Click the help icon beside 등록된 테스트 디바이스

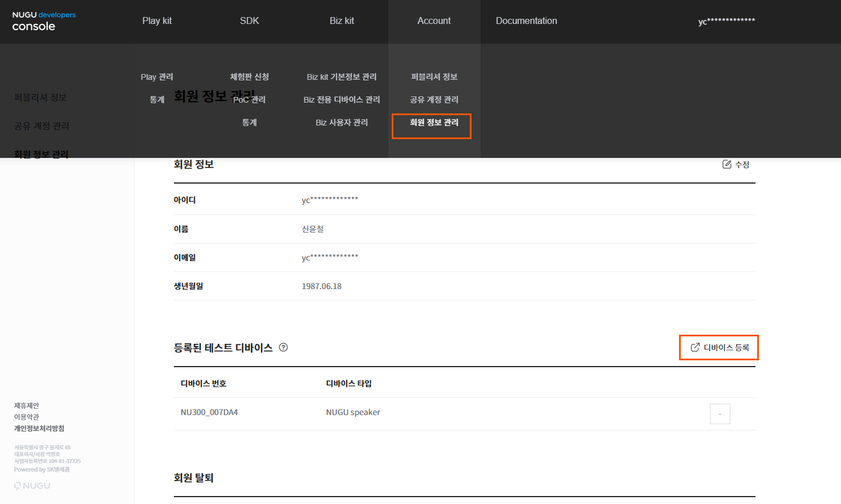(x=283, y=347)
